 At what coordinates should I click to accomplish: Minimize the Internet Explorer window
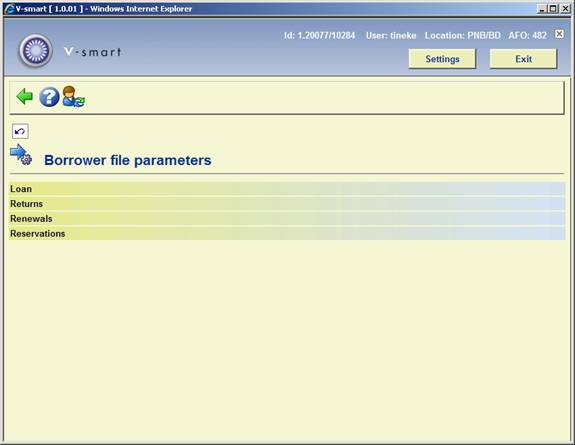tap(542, 8)
